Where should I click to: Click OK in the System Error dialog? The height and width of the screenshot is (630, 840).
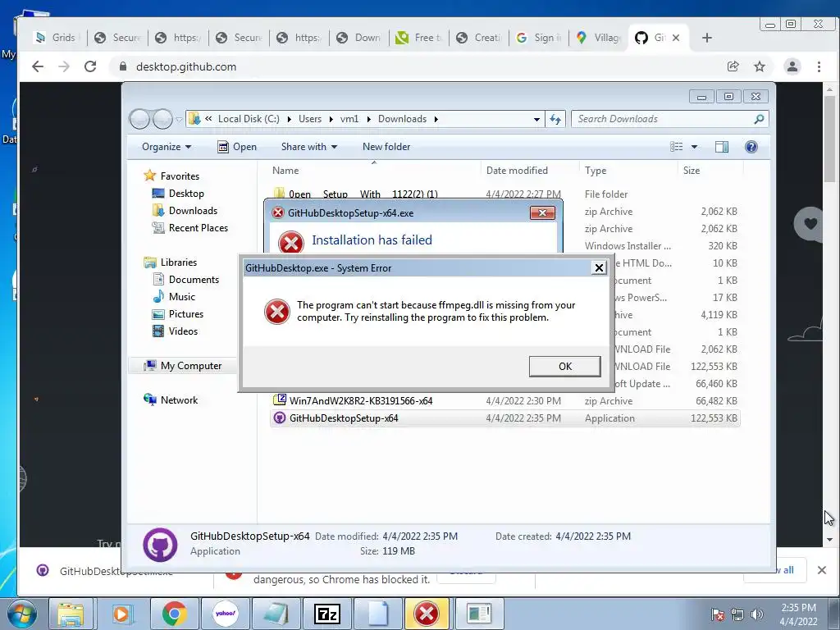pos(564,367)
